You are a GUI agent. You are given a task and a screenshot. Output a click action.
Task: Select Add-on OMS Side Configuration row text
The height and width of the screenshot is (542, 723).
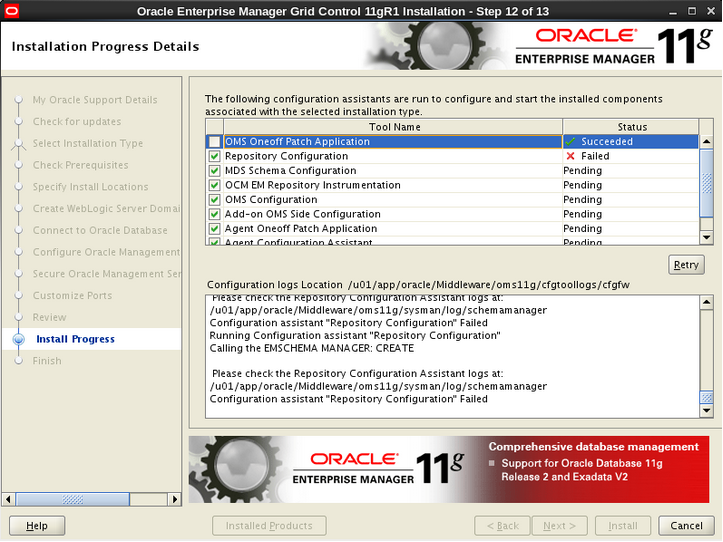coord(302,214)
